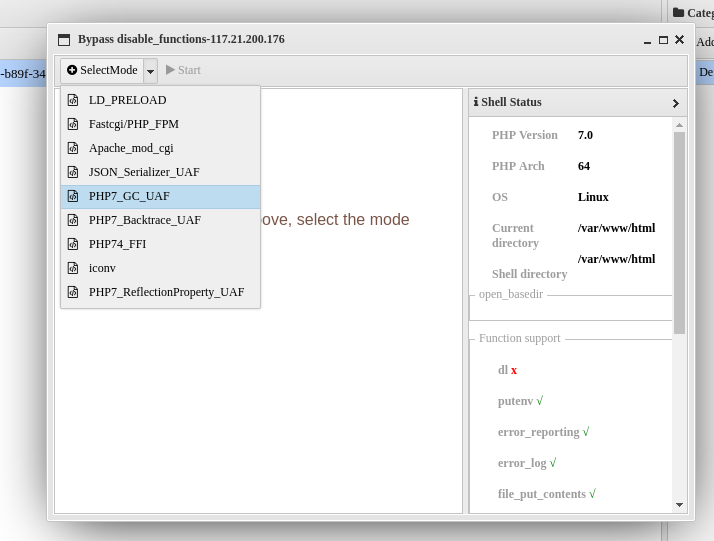
Task: Click the iconv file icon
Action: (73, 268)
